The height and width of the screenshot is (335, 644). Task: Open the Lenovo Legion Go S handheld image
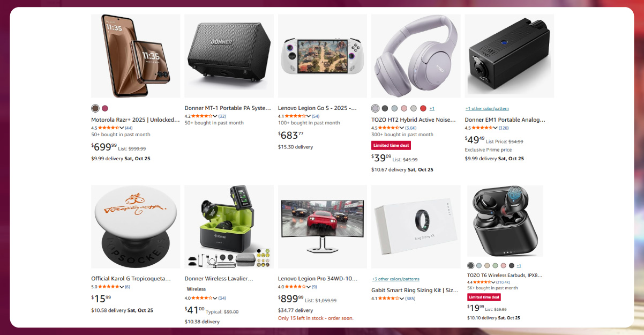tap(323, 56)
